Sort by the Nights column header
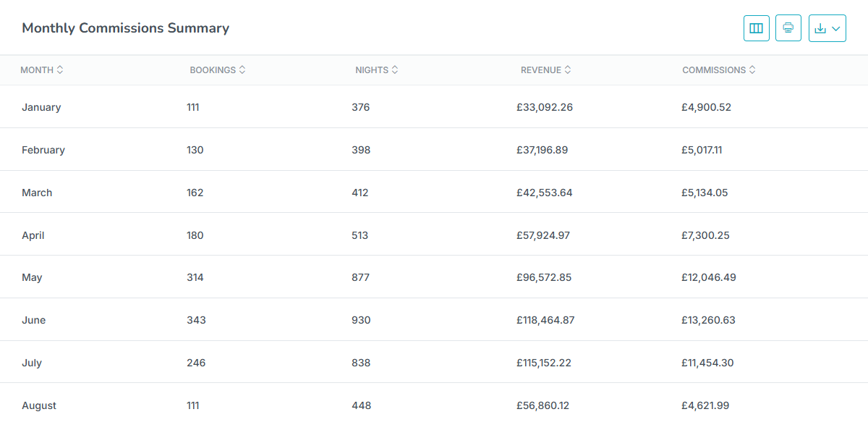The image size is (868, 425). pos(377,70)
